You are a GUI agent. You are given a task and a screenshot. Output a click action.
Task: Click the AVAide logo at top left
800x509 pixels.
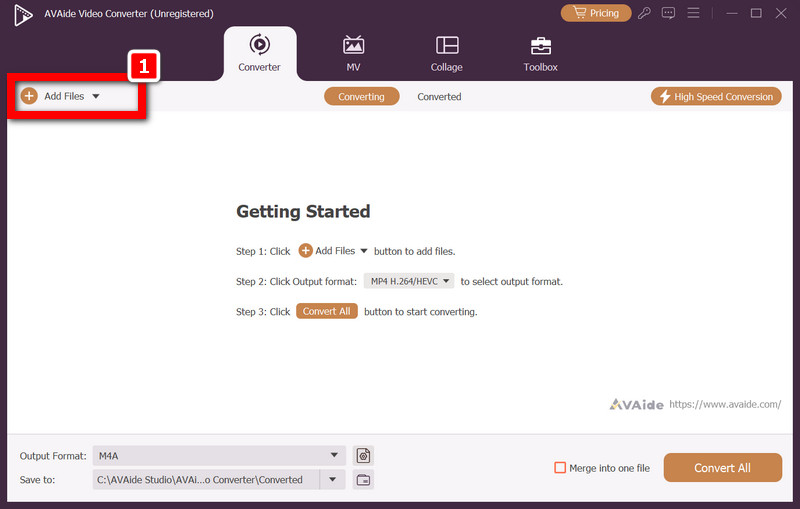pos(23,14)
